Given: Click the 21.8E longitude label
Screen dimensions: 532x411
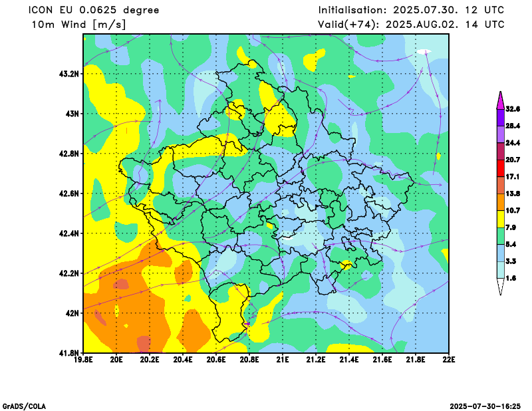Looking at the screenshot, I should [x=416, y=359].
